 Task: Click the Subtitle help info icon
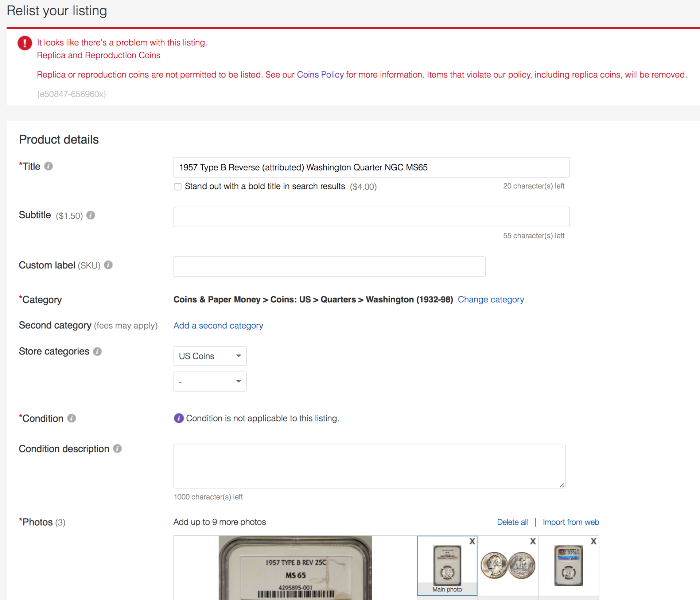click(x=91, y=215)
